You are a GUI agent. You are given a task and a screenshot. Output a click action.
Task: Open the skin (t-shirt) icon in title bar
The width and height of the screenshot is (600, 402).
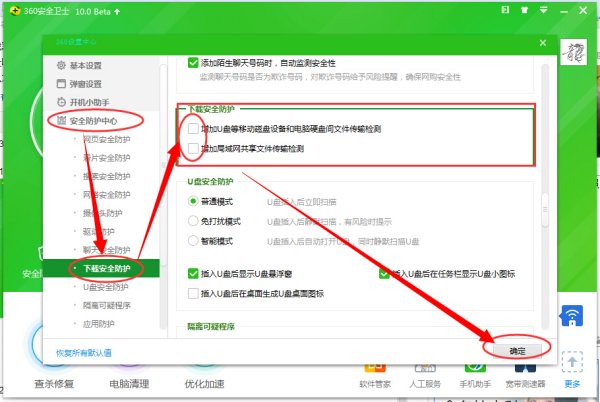525,10
